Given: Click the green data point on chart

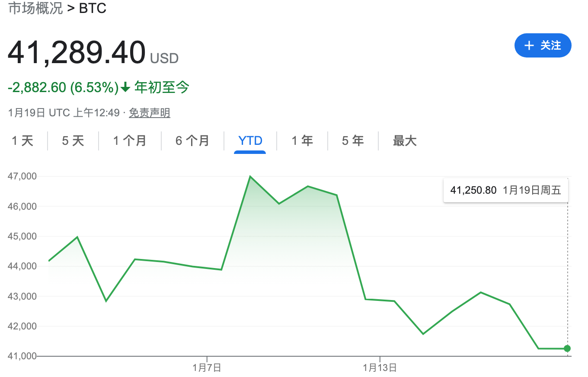Looking at the screenshot, I should [x=567, y=348].
